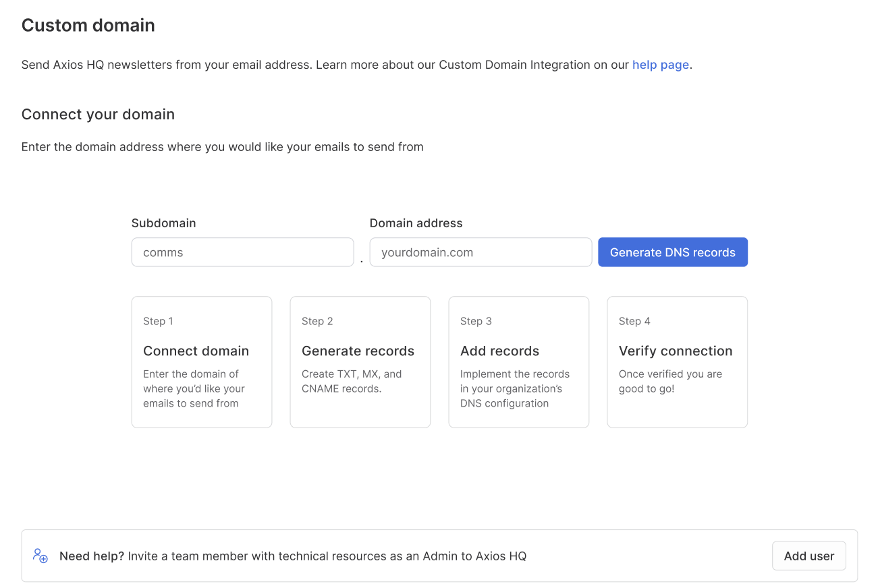Click "Once verified you are good to go!" text

pyautogui.click(x=670, y=381)
